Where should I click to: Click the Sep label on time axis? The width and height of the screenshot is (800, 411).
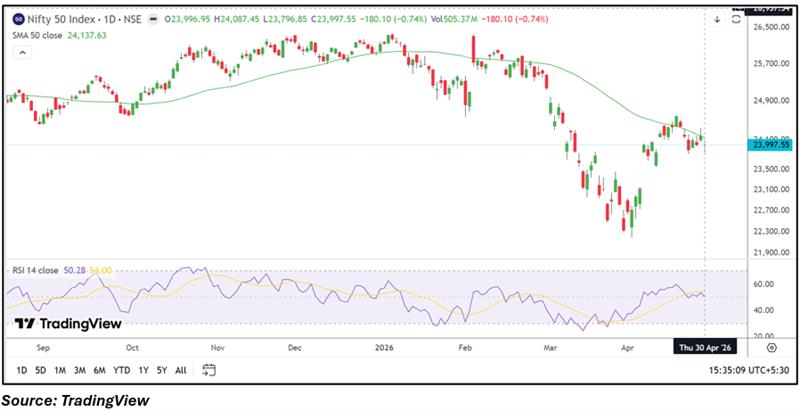point(42,348)
